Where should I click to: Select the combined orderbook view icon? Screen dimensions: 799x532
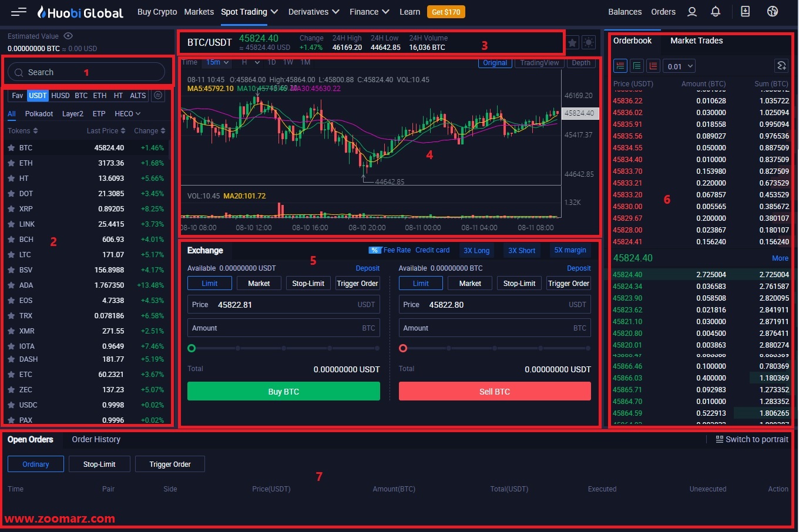click(620, 66)
